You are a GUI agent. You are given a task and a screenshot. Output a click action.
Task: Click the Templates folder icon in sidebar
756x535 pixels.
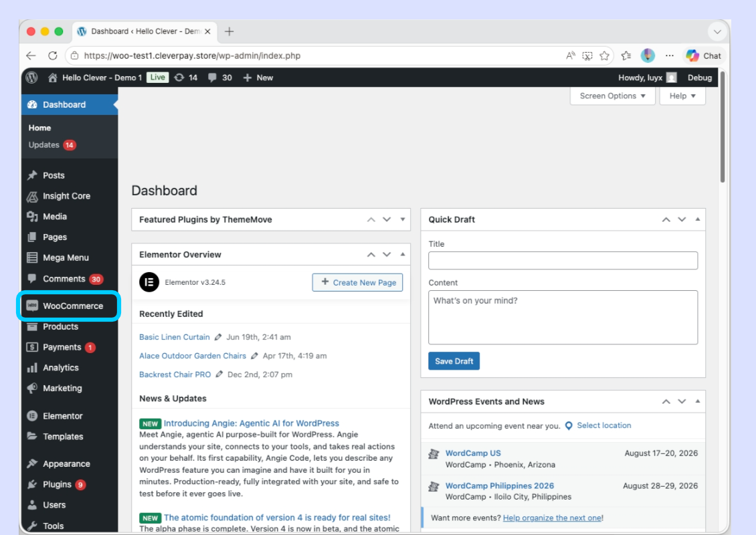pos(32,436)
